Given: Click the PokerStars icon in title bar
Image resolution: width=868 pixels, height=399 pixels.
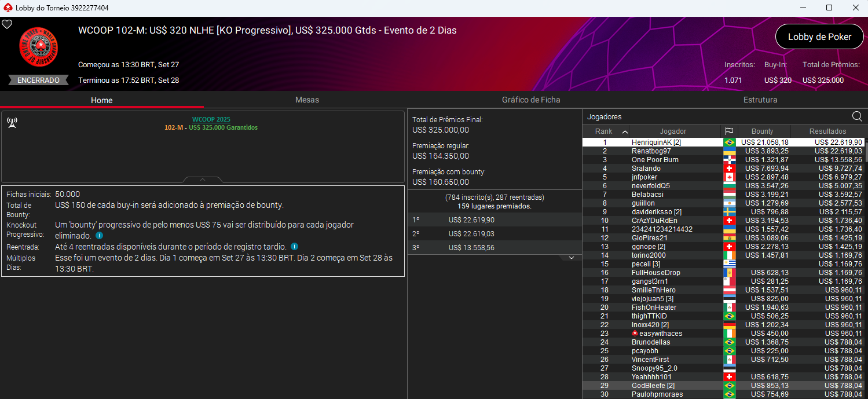Looking at the screenshot, I should click(x=8, y=8).
